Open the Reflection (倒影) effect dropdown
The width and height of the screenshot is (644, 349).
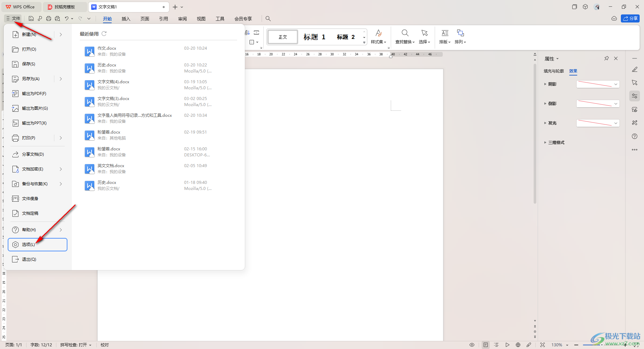pos(598,104)
